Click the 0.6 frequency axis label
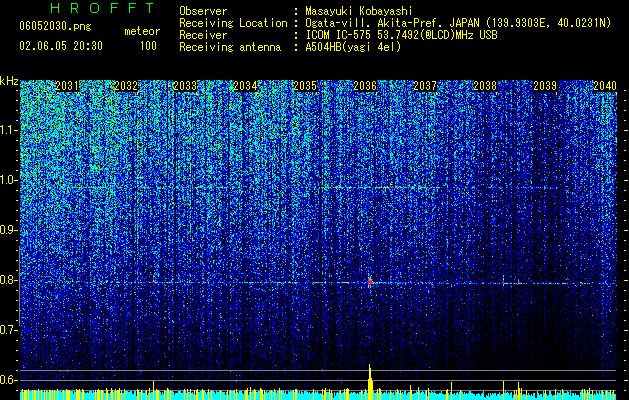The width and height of the screenshot is (629, 400). point(9,380)
